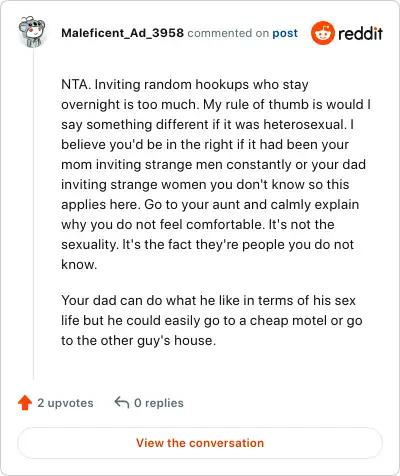The height and width of the screenshot is (476, 400).
Task: Click the Maleficent_Ad_3958 avatar image
Action: pyautogui.click(x=31, y=32)
